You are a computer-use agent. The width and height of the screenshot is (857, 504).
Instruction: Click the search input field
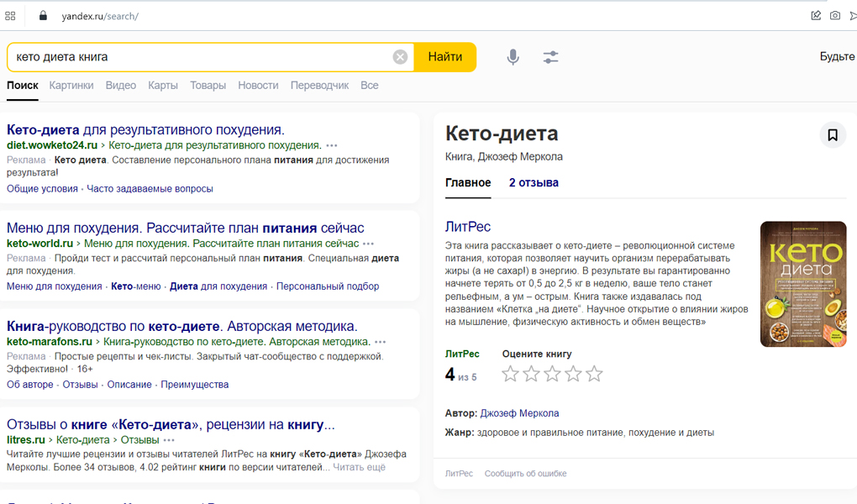[x=202, y=57]
